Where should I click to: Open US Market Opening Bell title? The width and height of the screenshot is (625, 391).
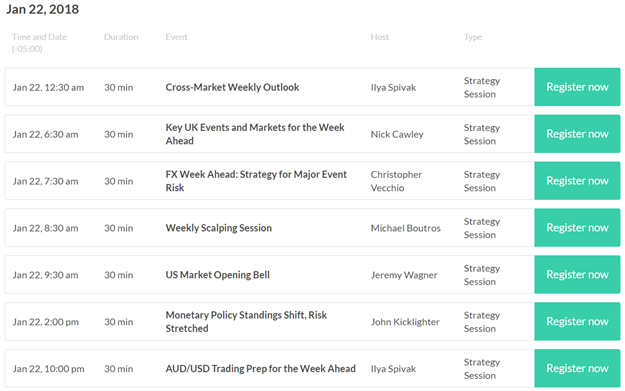point(218,275)
